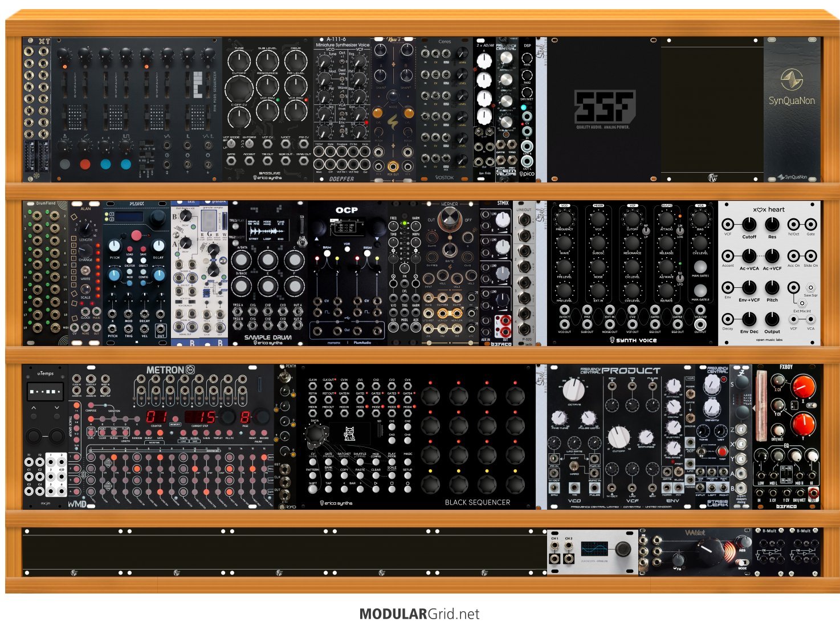
Task: Click the MAN. GATE 2 button
Action: 700,290
